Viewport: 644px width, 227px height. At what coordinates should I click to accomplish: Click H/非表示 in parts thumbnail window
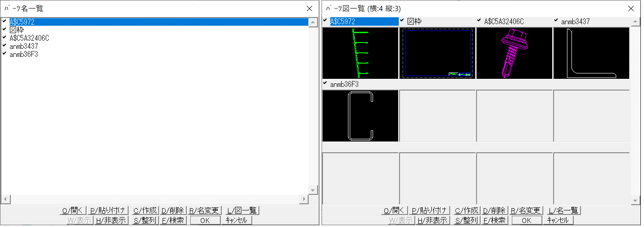pyautogui.click(x=433, y=220)
